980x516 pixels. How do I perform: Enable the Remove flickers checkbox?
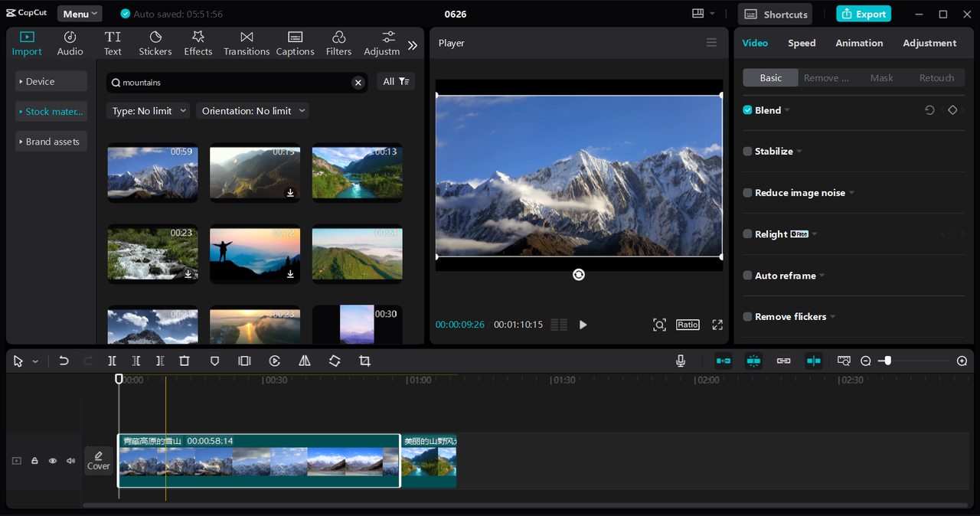point(747,317)
